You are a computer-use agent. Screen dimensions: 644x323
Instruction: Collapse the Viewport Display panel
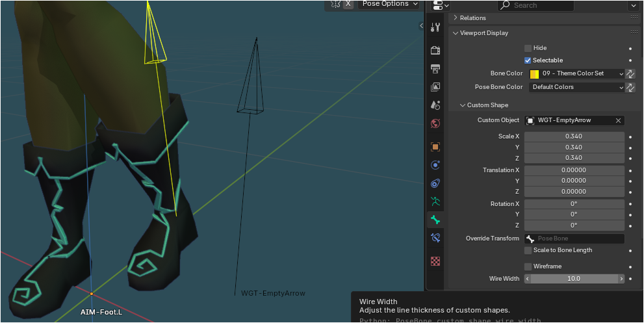click(x=456, y=33)
